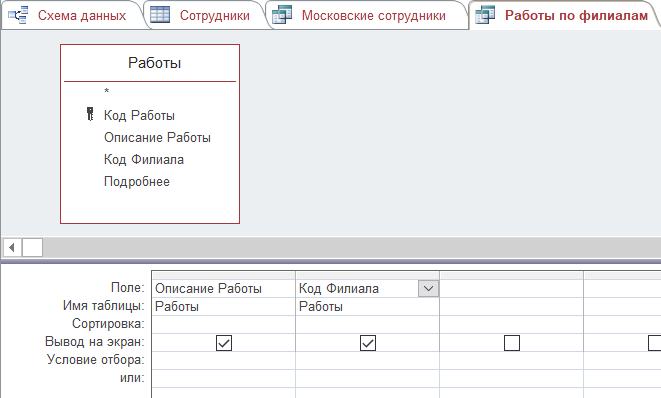
Task: Uncheck Вывод на экран for Описание Работы
Action: coord(224,343)
